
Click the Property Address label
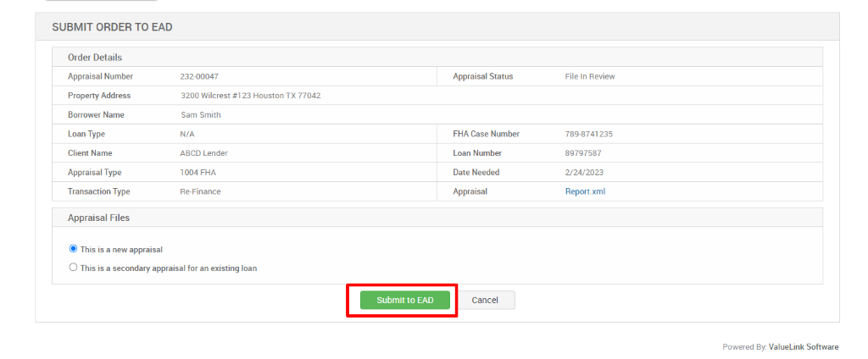[99, 96]
